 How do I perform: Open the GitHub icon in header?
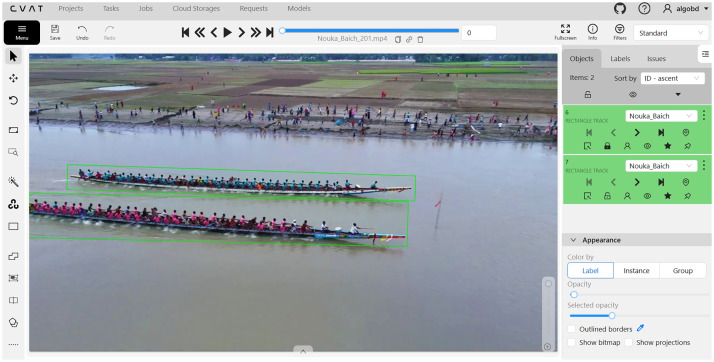tap(620, 8)
